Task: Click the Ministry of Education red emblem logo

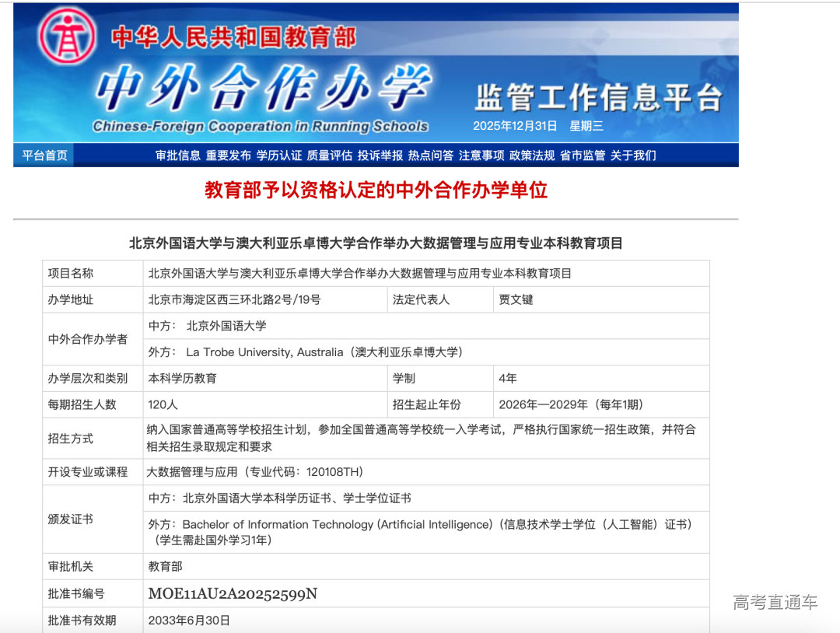Action: [68, 37]
